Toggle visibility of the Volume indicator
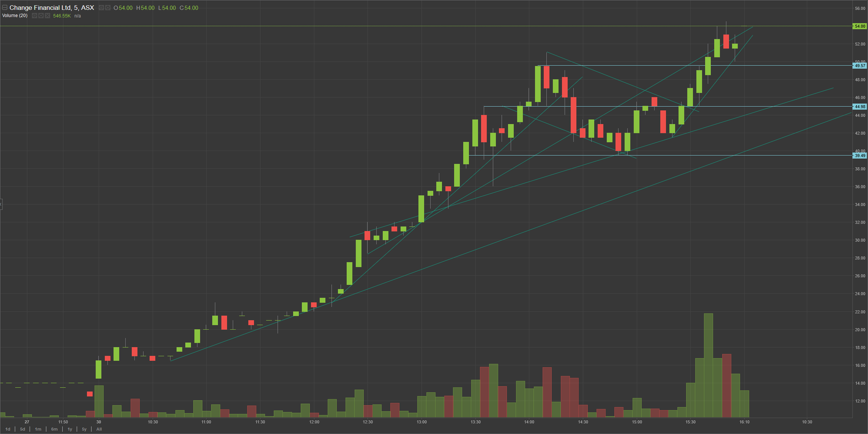Image resolution: width=868 pixels, height=434 pixels. [35, 16]
